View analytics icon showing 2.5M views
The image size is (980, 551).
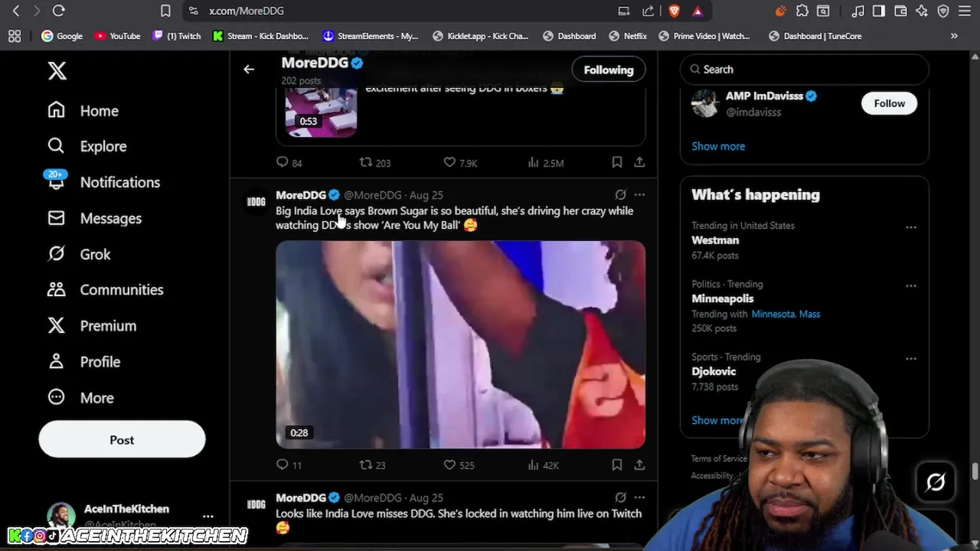[534, 162]
